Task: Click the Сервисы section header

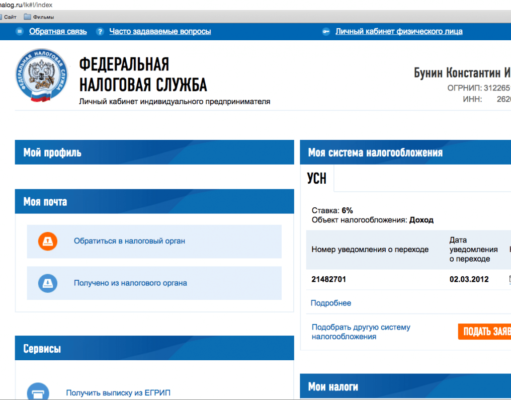Action: pos(154,348)
